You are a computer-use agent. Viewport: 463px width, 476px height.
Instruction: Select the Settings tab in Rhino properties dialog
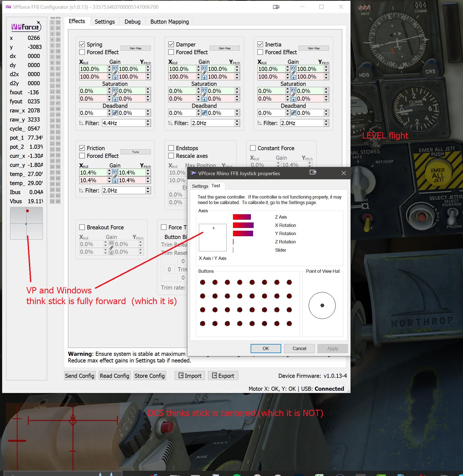[200, 186]
